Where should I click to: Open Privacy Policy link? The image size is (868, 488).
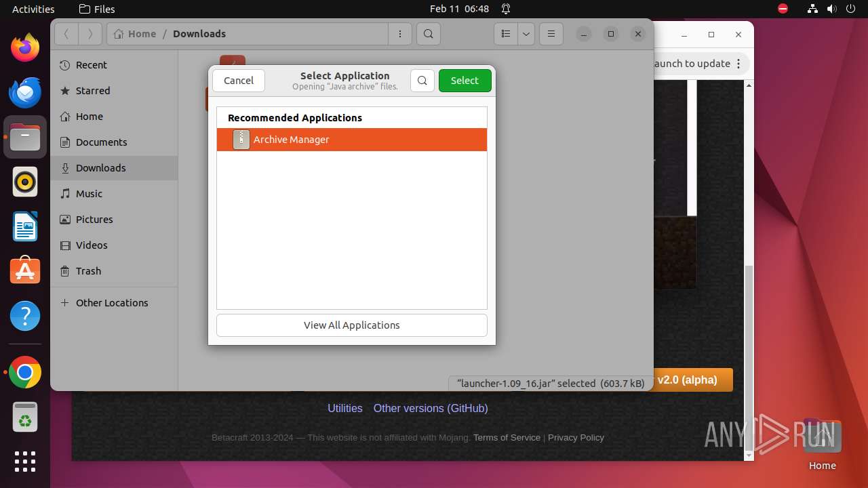click(576, 438)
